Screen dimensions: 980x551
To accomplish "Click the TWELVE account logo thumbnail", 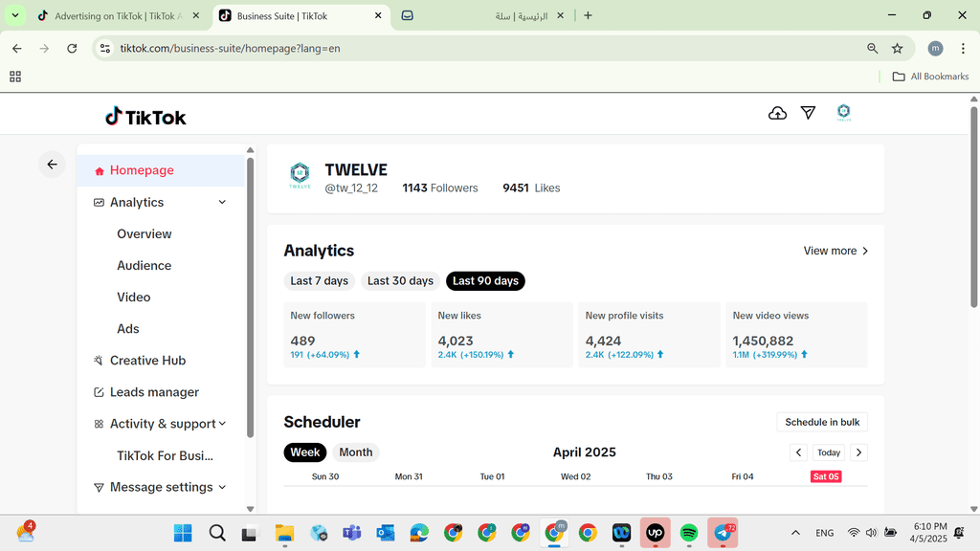I will coord(300,175).
